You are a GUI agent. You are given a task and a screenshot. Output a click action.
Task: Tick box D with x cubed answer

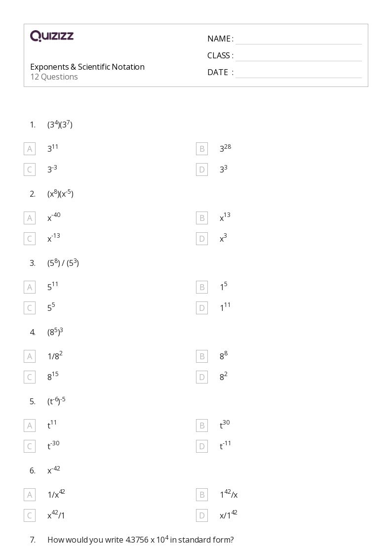(201, 239)
